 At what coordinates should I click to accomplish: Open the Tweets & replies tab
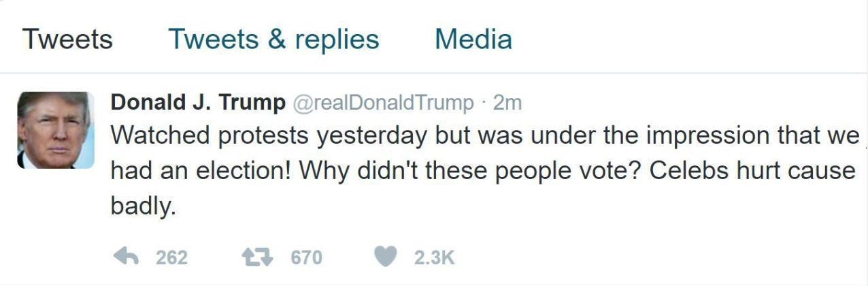(273, 39)
